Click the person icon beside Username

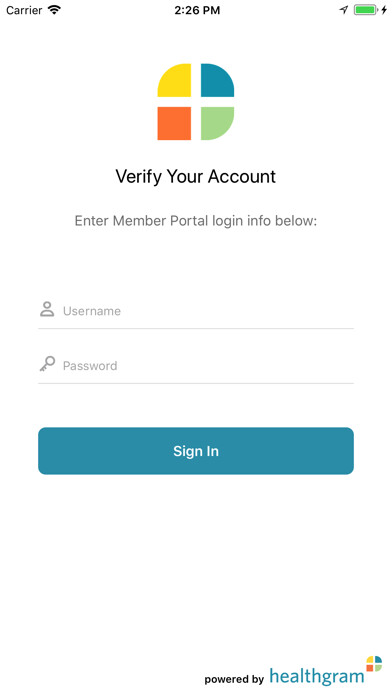(47, 309)
